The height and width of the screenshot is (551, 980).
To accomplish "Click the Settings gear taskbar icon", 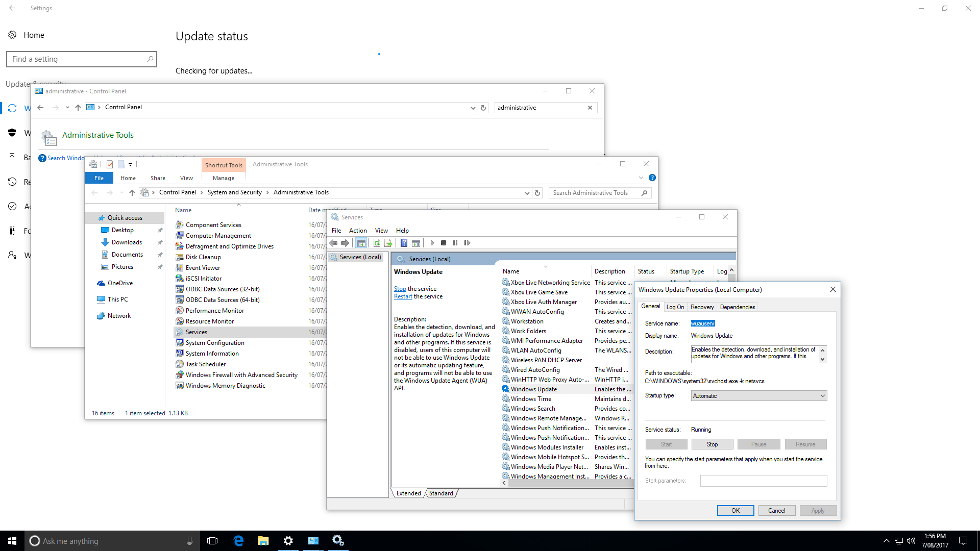I will click(288, 541).
